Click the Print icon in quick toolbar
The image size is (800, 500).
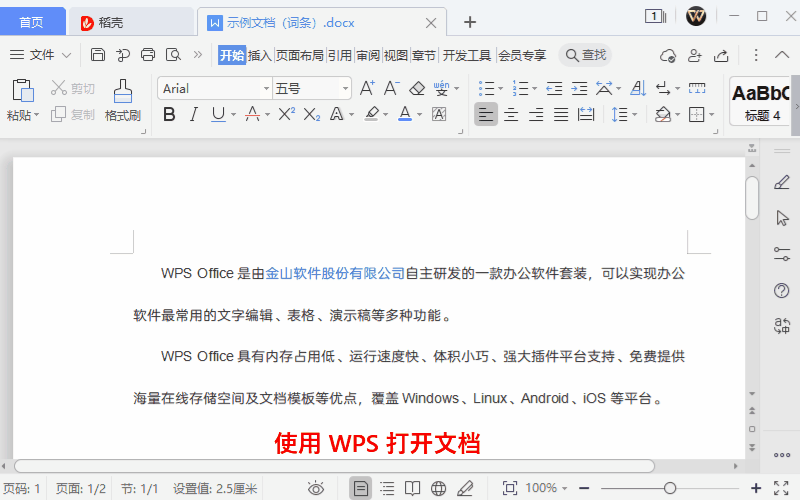[x=148, y=55]
